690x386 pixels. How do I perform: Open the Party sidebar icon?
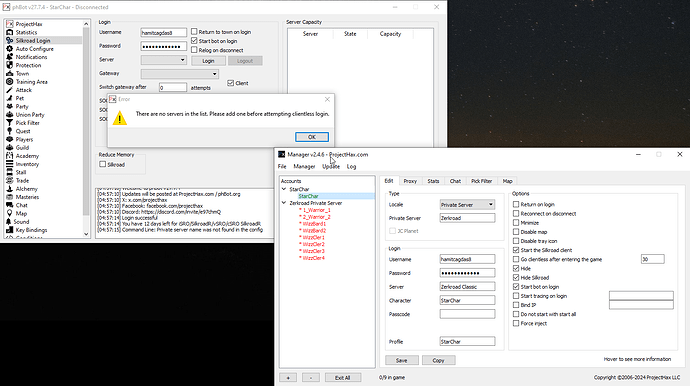[10, 106]
